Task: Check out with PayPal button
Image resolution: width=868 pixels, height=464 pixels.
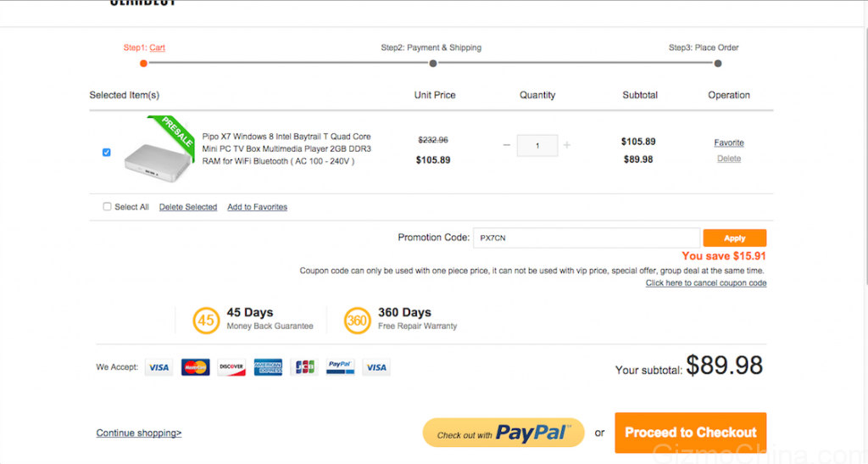Action: (x=504, y=433)
